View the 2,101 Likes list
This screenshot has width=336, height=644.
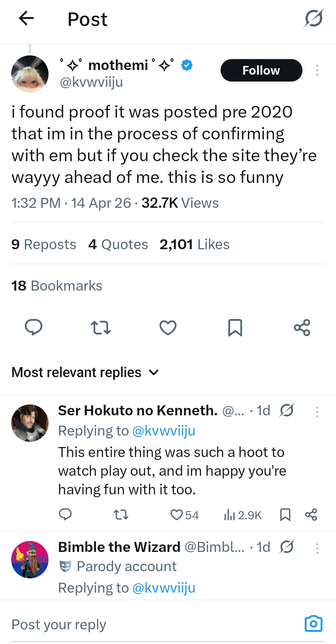tap(194, 245)
